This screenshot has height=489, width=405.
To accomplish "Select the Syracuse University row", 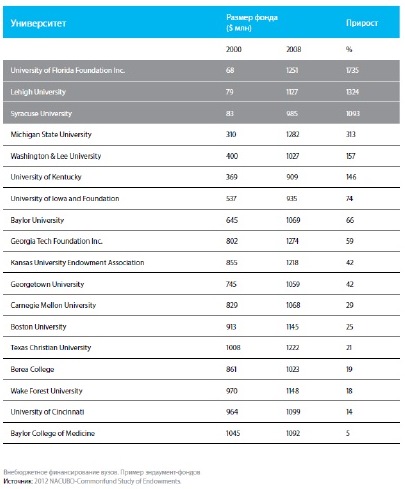I will (201, 113).
